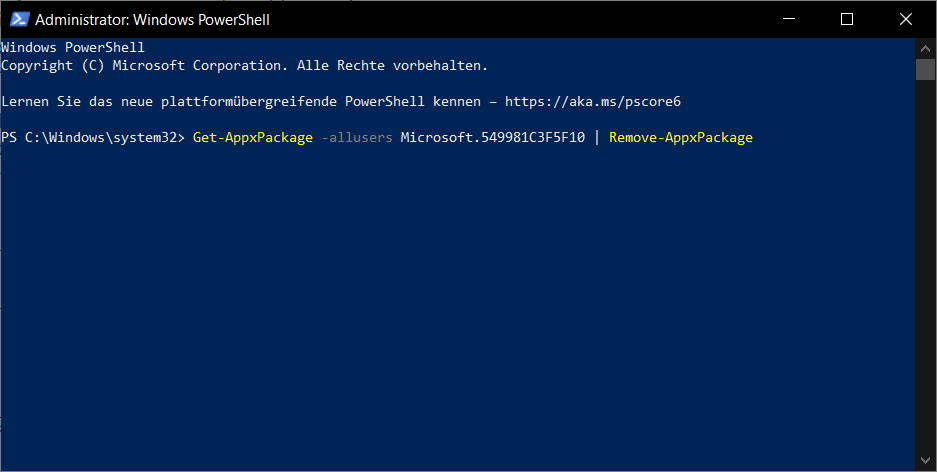Click the pipe symbol in the command
937x472 pixels.
(x=597, y=138)
